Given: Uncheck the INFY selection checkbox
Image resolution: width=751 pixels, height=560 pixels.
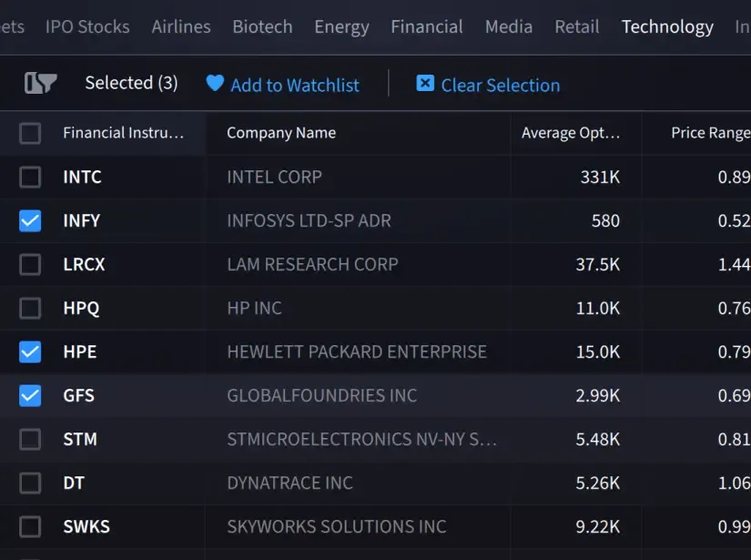Looking at the screenshot, I should (x=29, y=220).
